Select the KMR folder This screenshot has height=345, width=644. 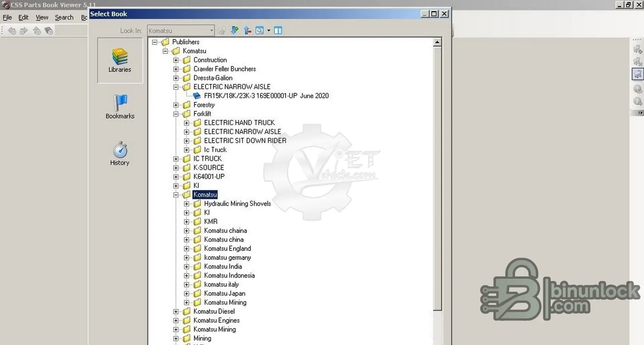tap(211, 222)
